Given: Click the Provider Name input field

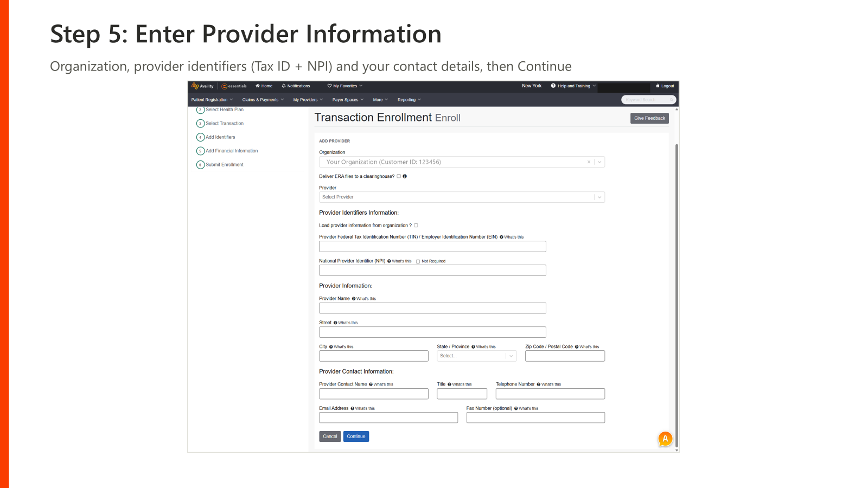Looking at the screenshot, I should 432,308.
